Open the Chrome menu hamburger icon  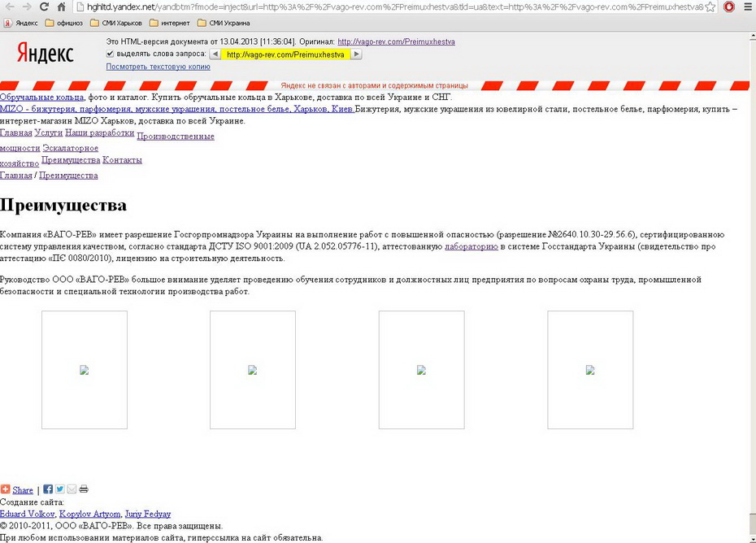748,7
